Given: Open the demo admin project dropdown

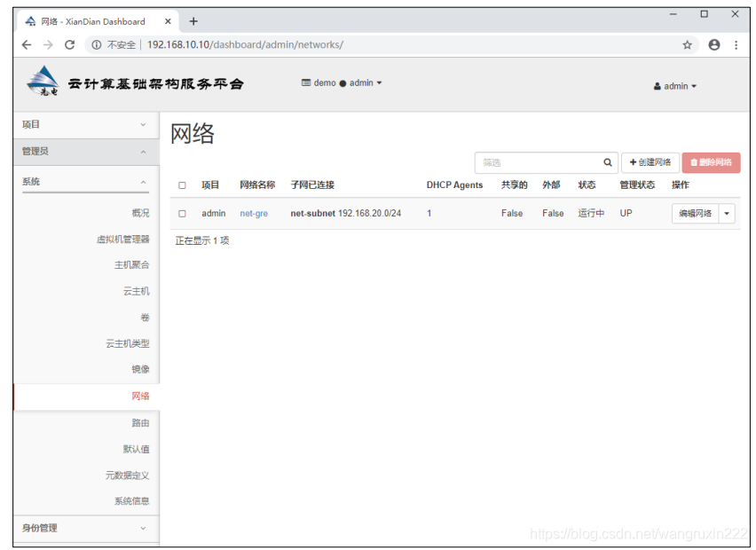Looking at the screenshot, I should (342, 82).
